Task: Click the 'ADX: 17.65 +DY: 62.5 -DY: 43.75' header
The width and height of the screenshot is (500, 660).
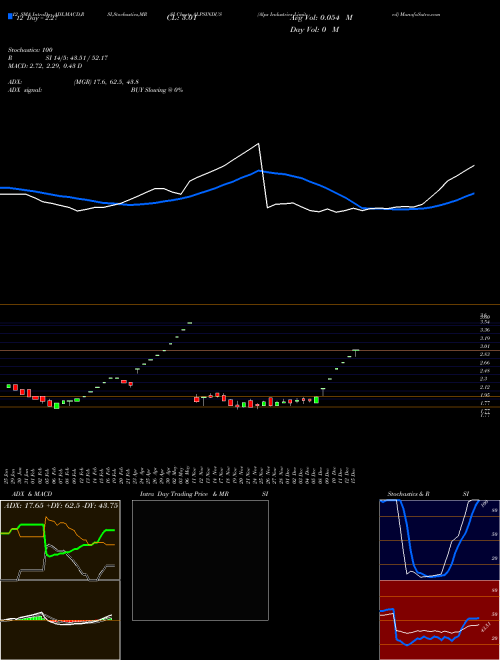Action: [x=61, y=506]
